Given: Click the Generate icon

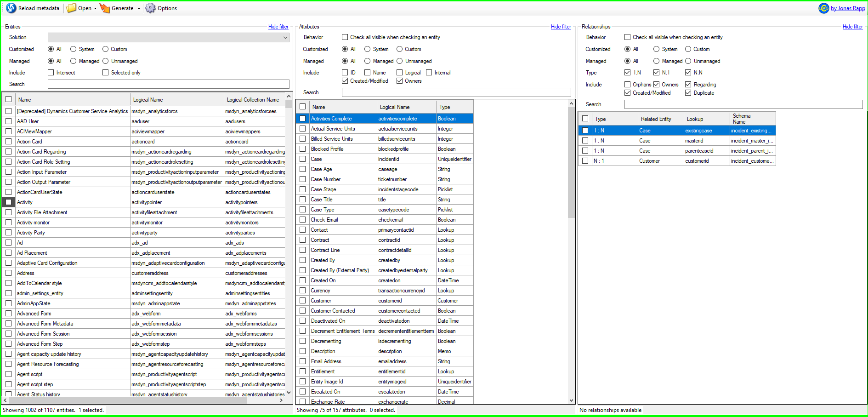Looking at the screenshot, I should tap(105, 8).
